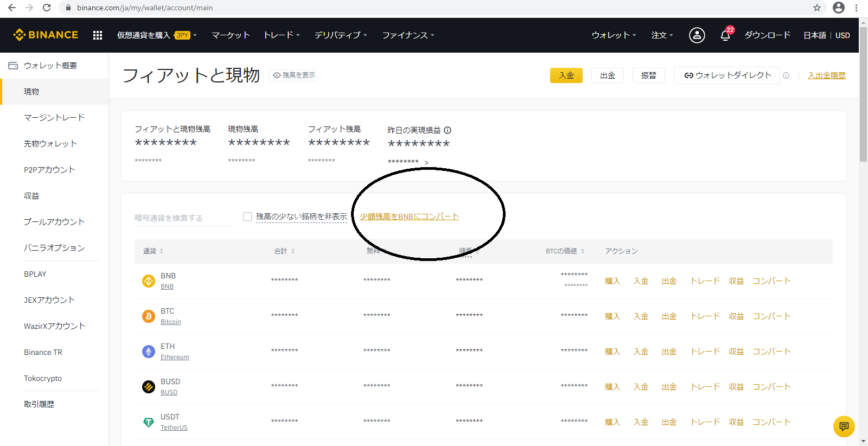Click 少額残高をBNBにコンバート link
Viewport: 868px width, 446px height.
[x=410, y=216]
